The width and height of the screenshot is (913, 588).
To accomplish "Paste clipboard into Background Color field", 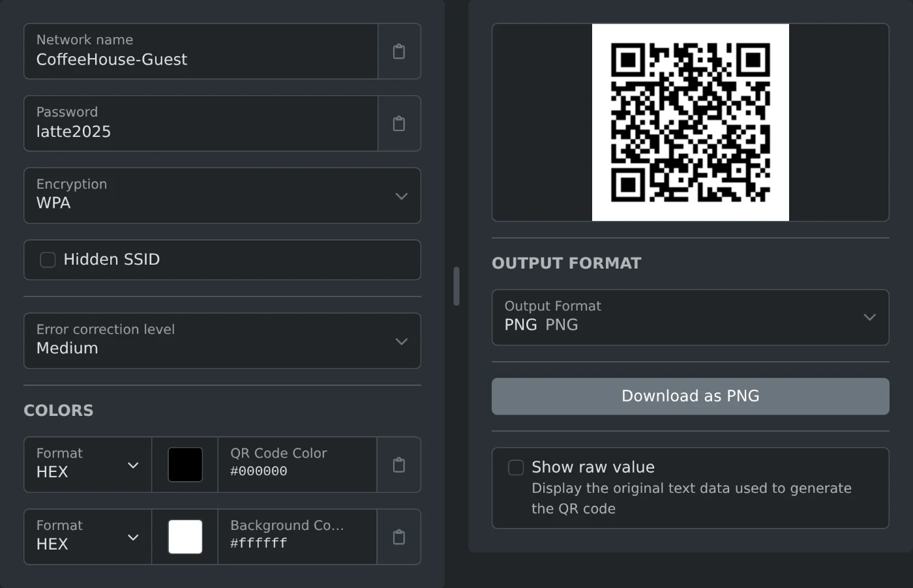I will (399, 537).
